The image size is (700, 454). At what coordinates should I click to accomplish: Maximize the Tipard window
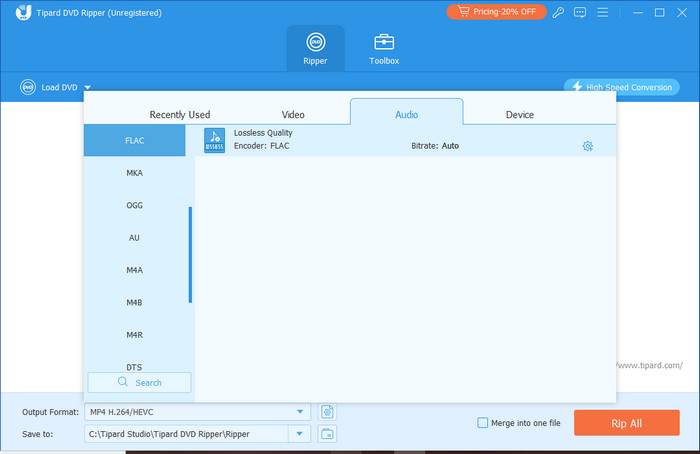[659, 12]
